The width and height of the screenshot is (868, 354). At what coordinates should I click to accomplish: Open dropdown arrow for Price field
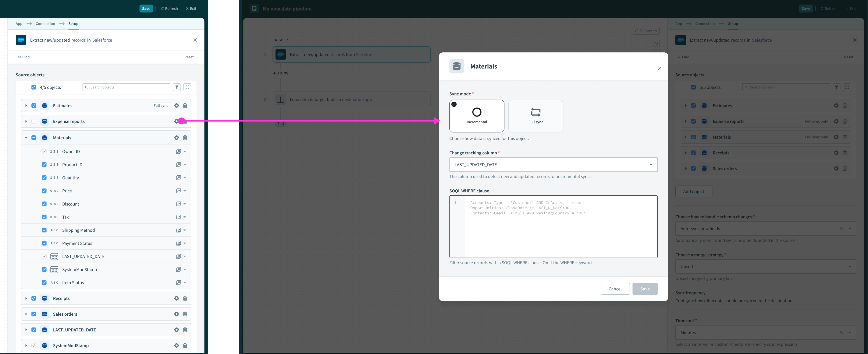pos(185,191)
